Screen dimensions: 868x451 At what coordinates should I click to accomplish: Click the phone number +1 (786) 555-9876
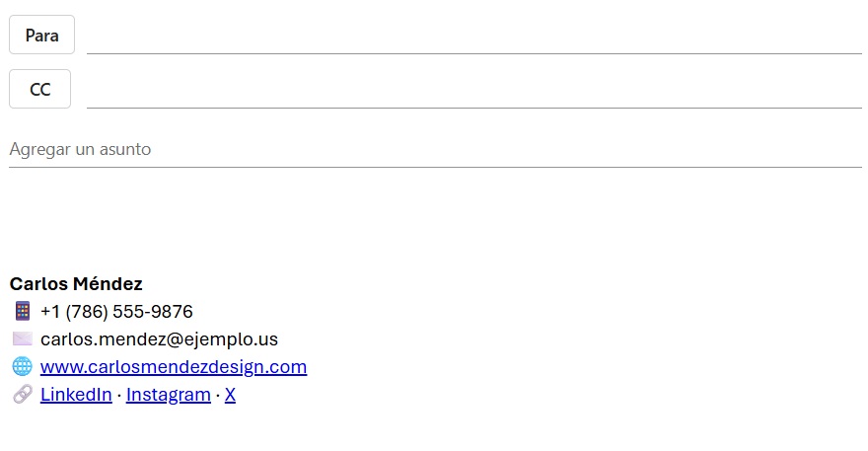pos(116,312)
